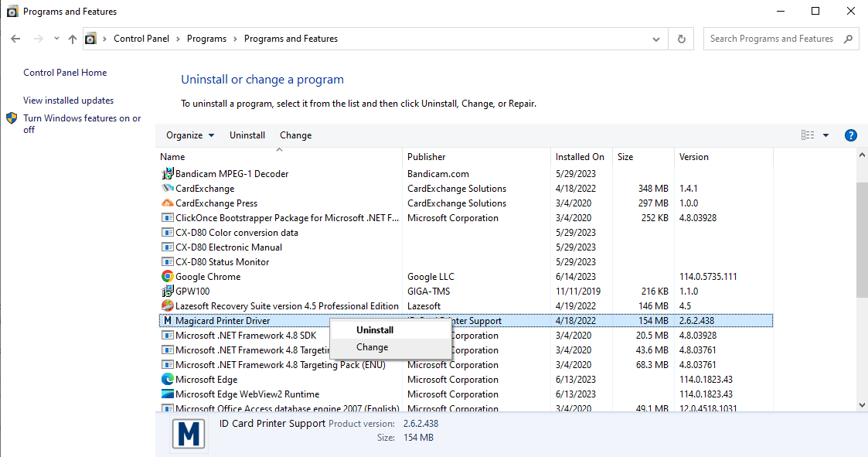
Task: Click the 11/11/2019 install date cell
Action: [578, 292]
